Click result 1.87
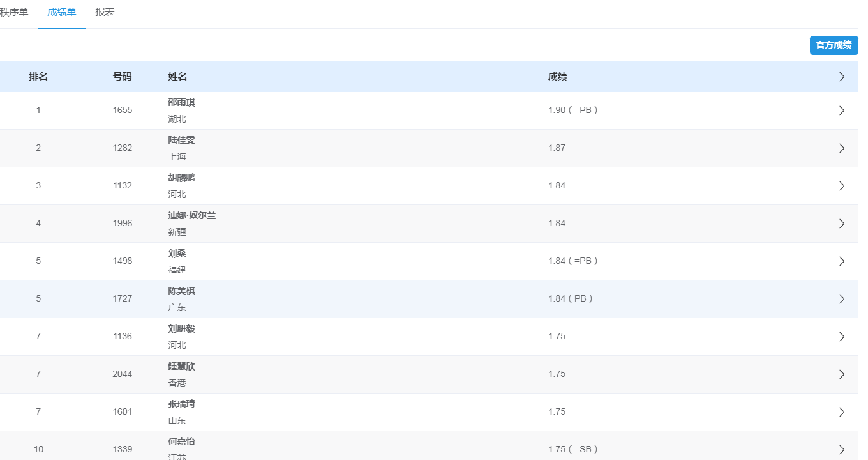The height and width of the screenshot is (460, 868). 557,148
